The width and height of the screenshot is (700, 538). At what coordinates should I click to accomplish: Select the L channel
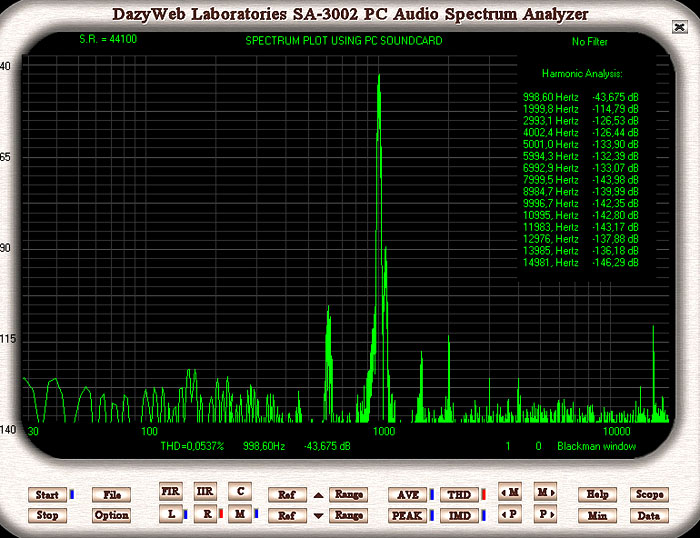[171, 513]
